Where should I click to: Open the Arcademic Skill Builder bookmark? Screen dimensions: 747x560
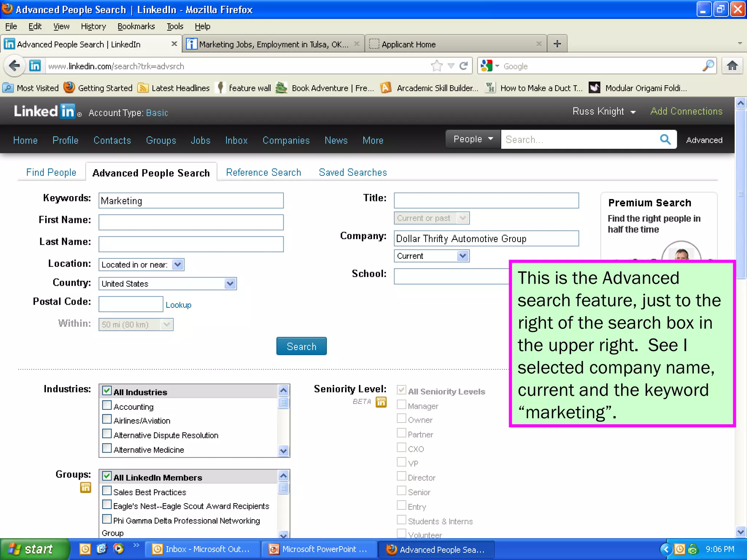(429, 88)
